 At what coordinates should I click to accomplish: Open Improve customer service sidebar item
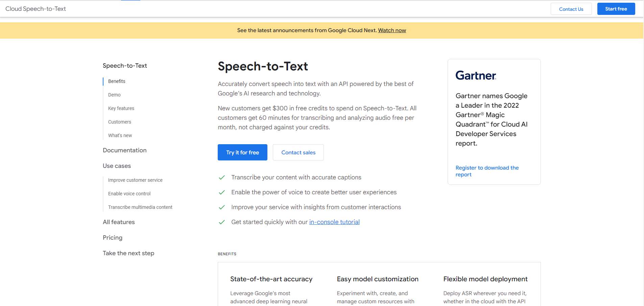(135, 180)
